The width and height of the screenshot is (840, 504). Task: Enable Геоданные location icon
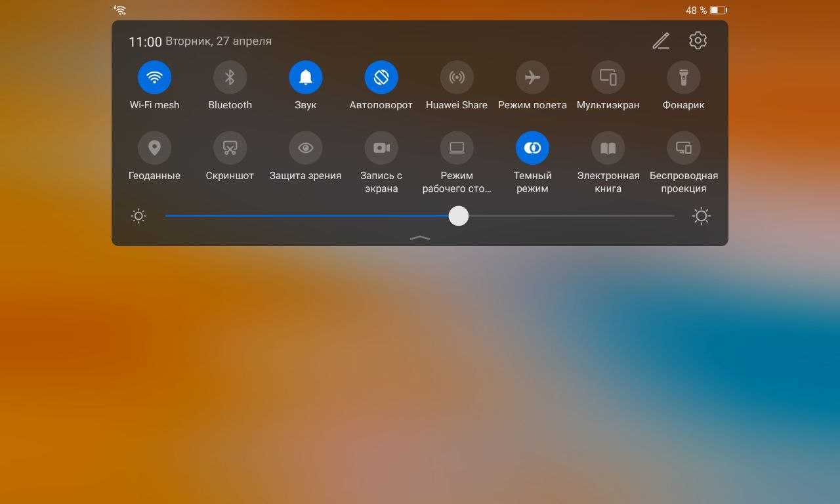154,148
